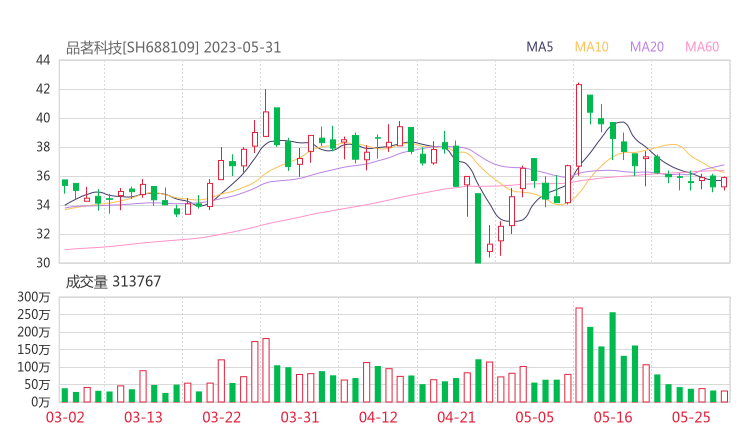
Task: Click the 0万 volume axis label
Action: pyautogui.click(x=40, y=402)
